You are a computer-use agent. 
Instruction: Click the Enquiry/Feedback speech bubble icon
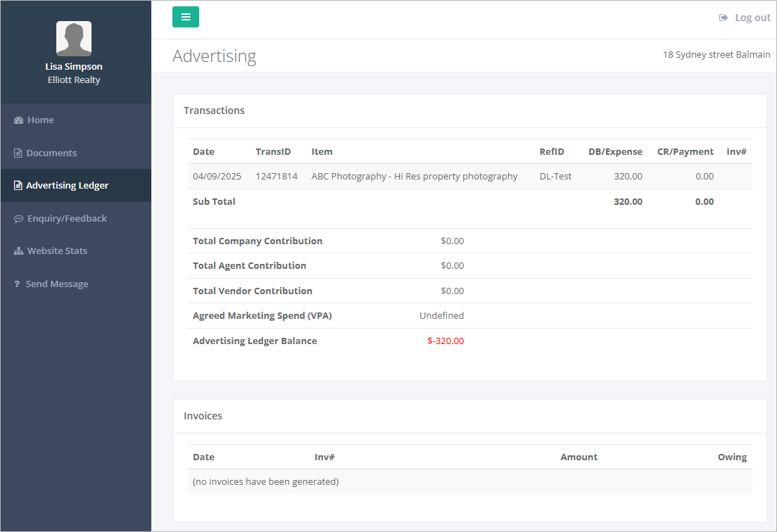(x=18, y=218)
